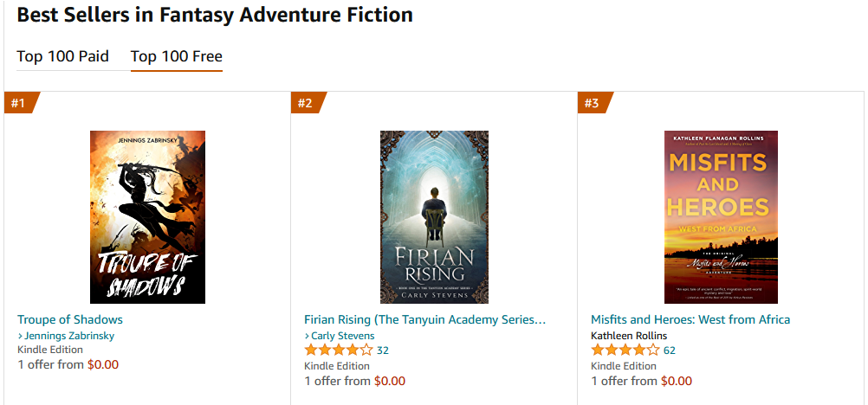This screenshot has height=405, width=868.
Task: Open the Firian Rising book cover
Action: (434, 217)
